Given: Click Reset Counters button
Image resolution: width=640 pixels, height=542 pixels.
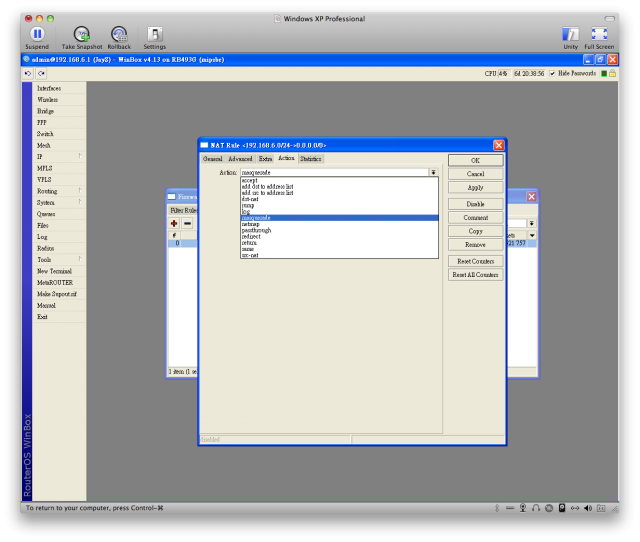Looking at the screenshot, I should click(x=476, y=261).
